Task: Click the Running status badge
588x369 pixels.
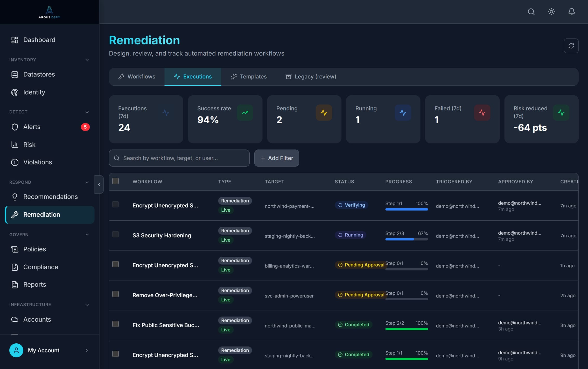Action: coord(350,235)
